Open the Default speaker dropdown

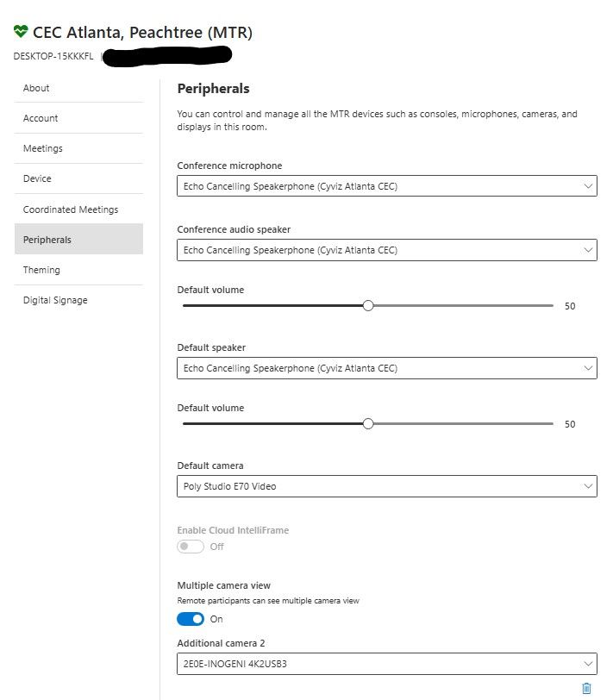[386, 368]
